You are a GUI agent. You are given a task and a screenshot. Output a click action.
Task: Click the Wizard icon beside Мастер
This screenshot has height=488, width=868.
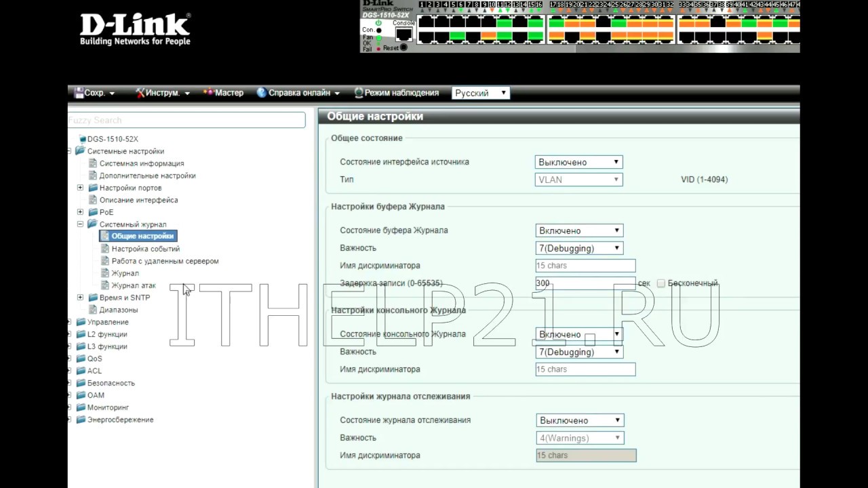(x=208, y=93)
